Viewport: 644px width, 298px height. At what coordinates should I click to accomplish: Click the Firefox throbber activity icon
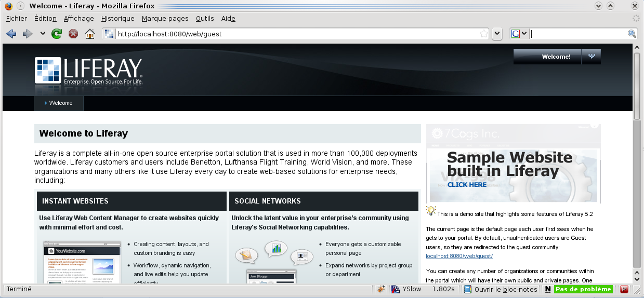(636, 18)
